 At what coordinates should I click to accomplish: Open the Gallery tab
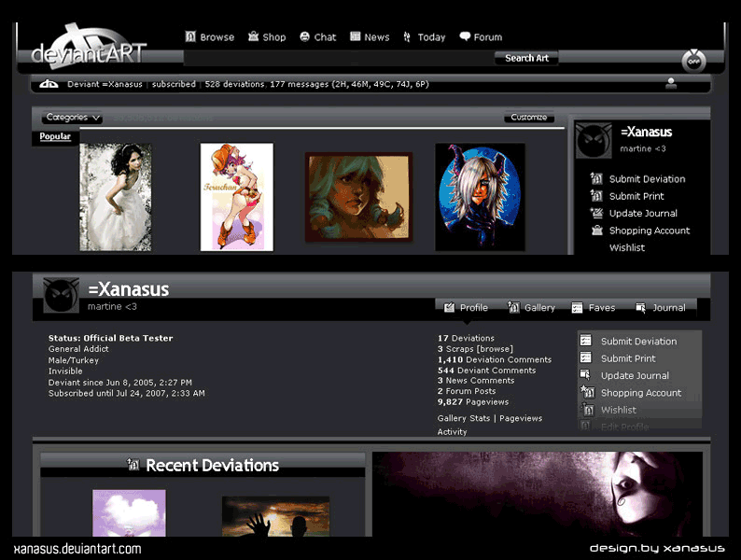coord(531,308)
